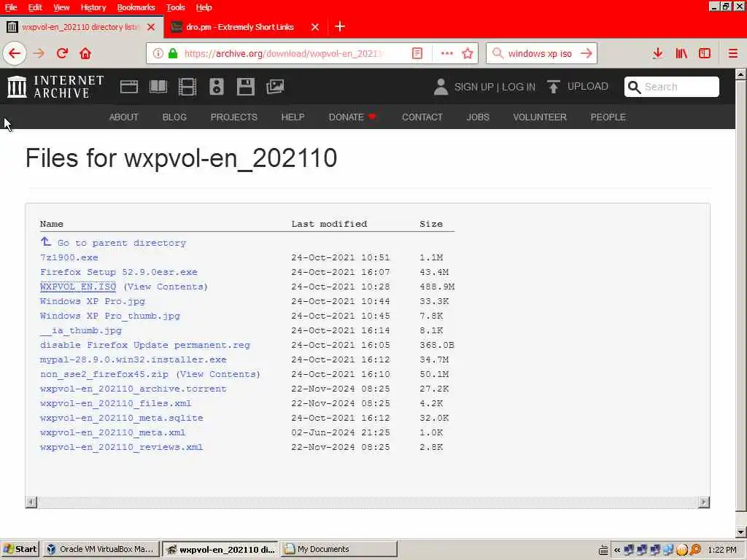Open the Firefox hamburger menu

coord(733,53)
